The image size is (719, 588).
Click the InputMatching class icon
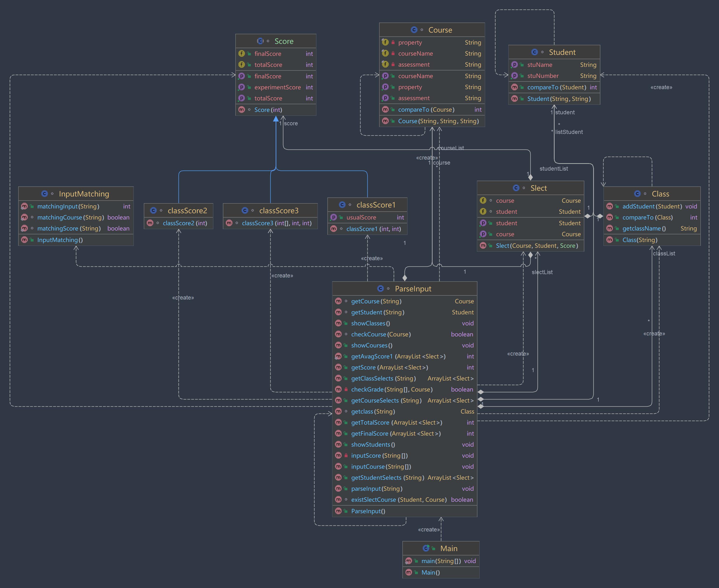(x=44, y=193)
